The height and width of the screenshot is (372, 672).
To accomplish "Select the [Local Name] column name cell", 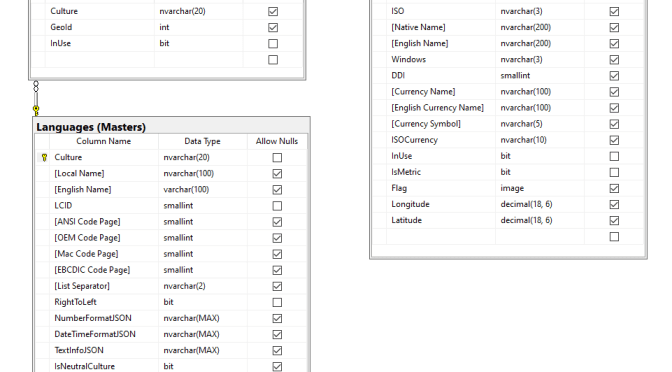I will pos(104,174).
